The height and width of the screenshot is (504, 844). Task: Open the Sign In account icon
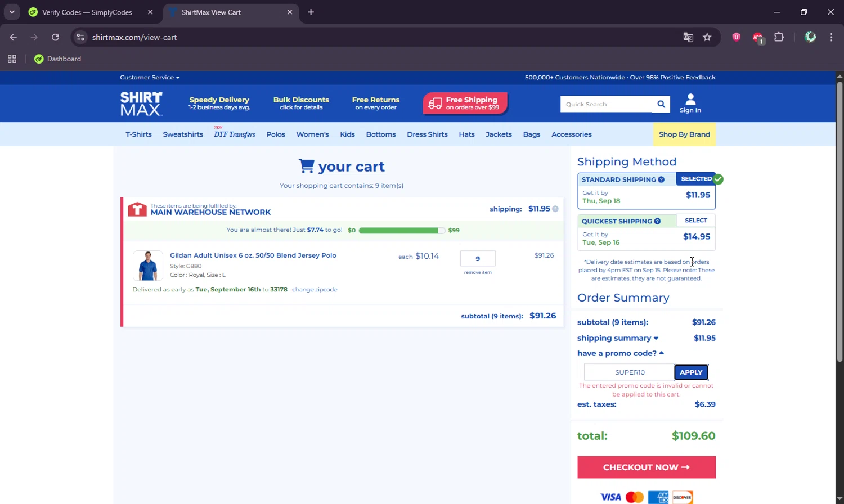pyautogui.click(x=690, y=103)
